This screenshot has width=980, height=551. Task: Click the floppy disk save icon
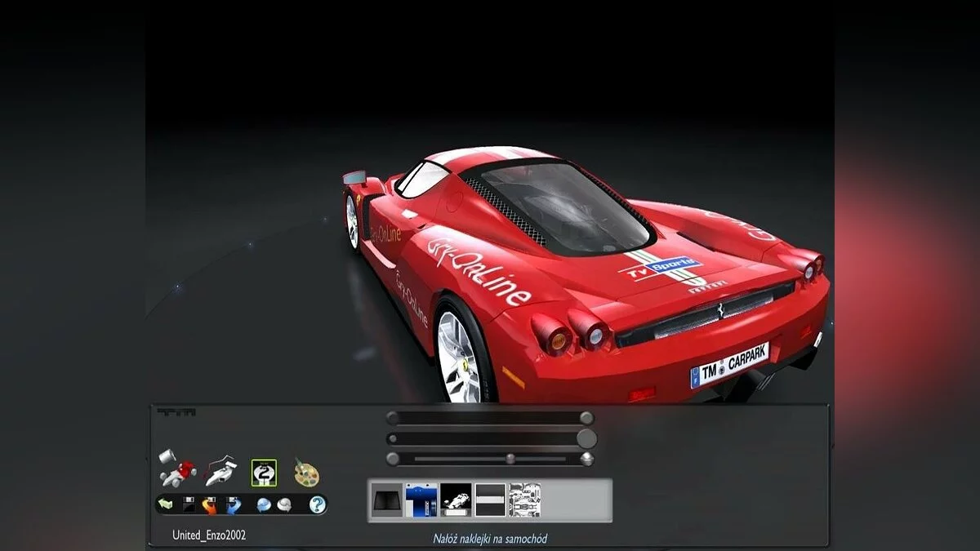pyautogui.click(x=188, y=505)
